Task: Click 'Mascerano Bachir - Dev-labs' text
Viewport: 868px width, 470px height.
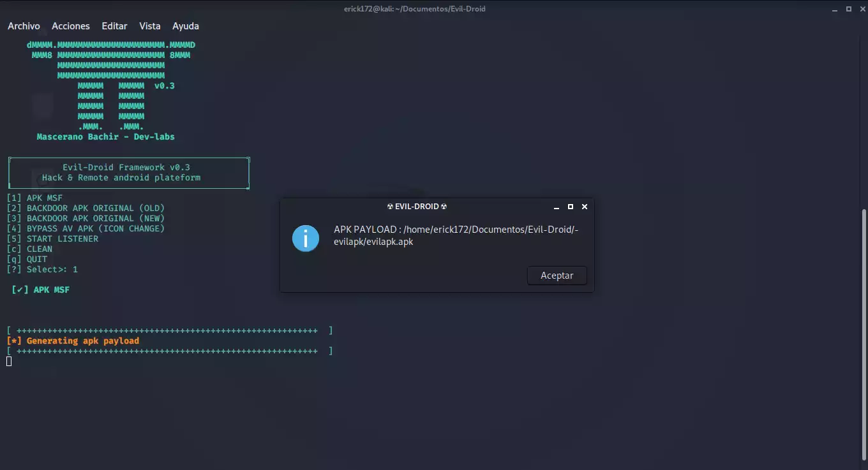Action: [106, 136]
